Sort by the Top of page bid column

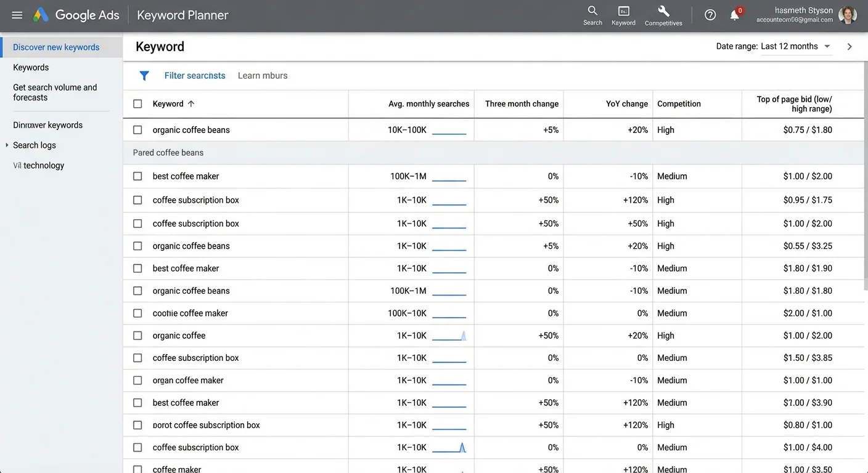point(794,103)
